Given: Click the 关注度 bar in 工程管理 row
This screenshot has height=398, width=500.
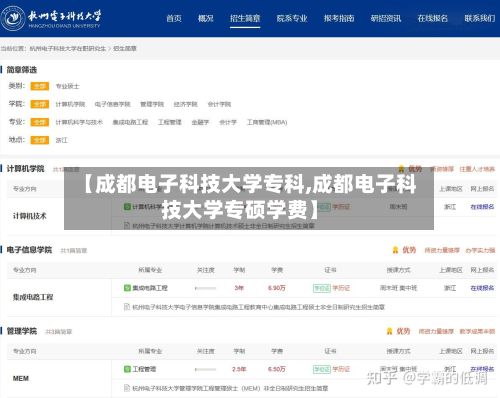Looking at the screenshot, I should pos(205,369).
